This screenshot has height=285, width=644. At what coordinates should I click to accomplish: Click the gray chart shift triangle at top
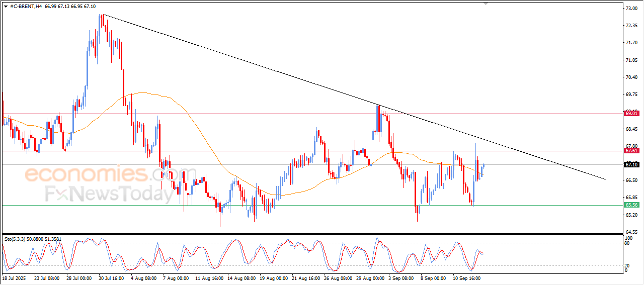[x=486, y=3]
